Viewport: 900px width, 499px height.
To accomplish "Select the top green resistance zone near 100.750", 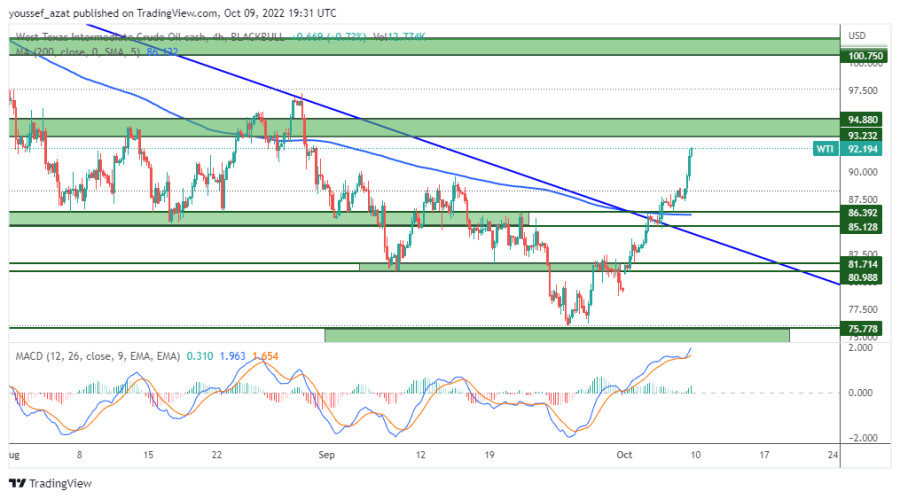I will (420, 46).
